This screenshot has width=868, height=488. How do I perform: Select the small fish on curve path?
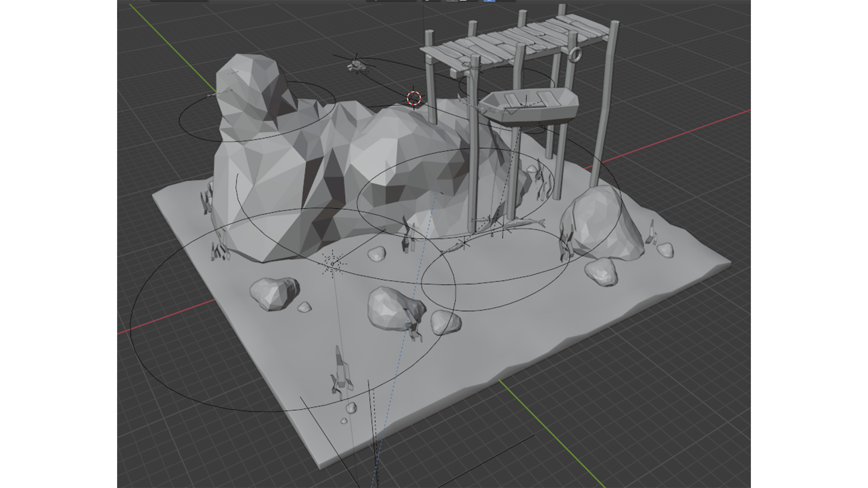(x=453, y=247)
